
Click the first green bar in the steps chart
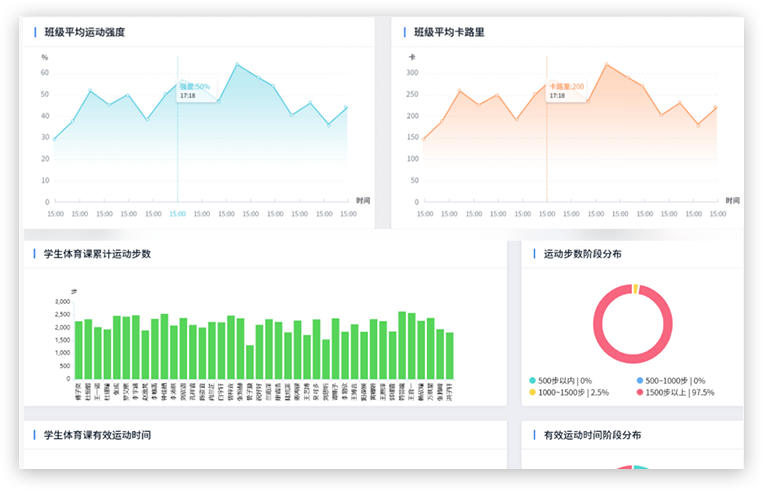pos(79,350)
